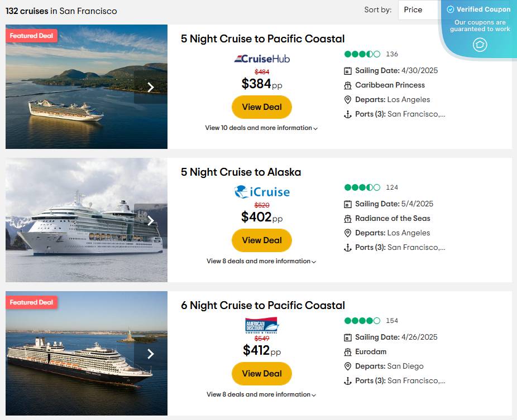
Task: Click the calendar icon beside Sailing Date 4/30/2025
Action: pos(348,71)
